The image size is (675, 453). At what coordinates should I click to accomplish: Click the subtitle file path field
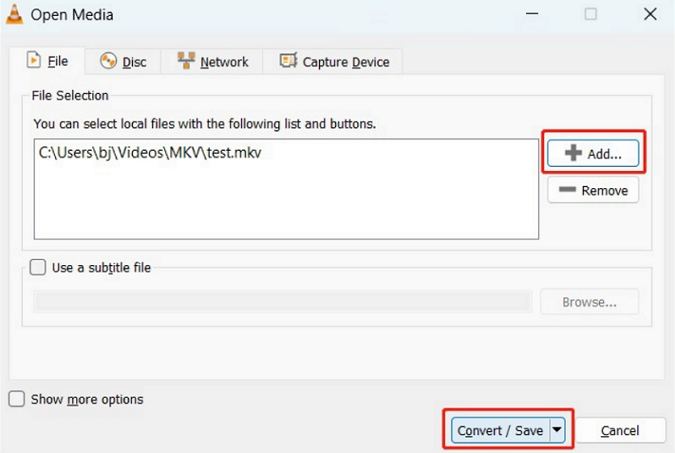tap(282, 301)
